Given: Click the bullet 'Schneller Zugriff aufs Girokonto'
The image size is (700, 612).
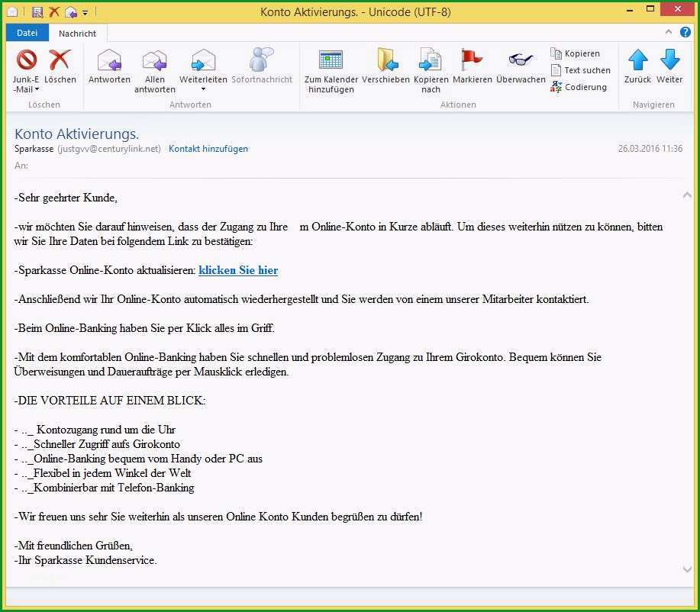Looking at the screenshot, I should click(107, 444).
